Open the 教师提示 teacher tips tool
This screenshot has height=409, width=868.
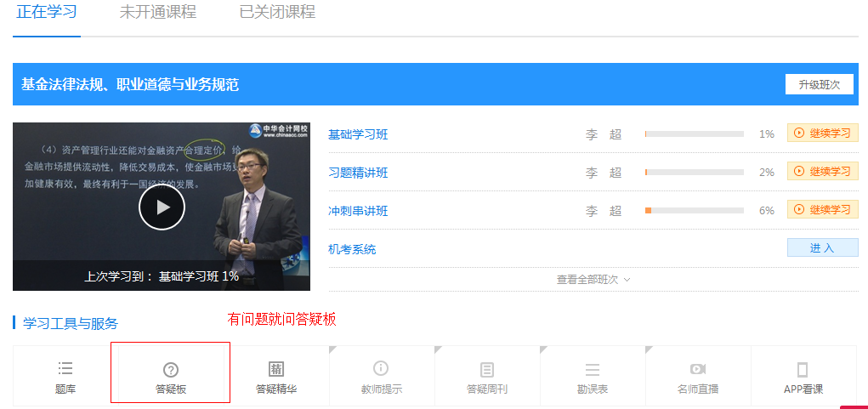(x=382, y=377)
